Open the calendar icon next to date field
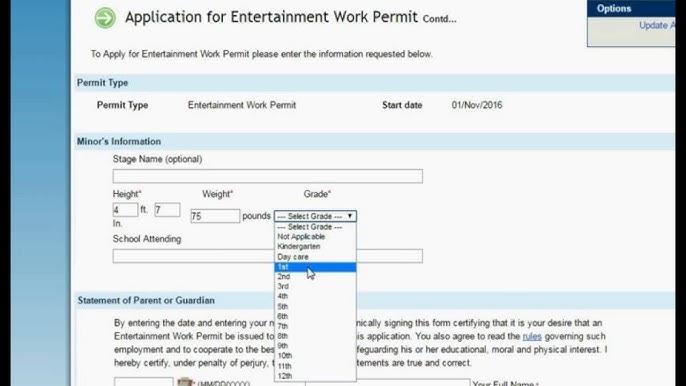This screenshot has height=386, width=686. [x=185, y=382]
